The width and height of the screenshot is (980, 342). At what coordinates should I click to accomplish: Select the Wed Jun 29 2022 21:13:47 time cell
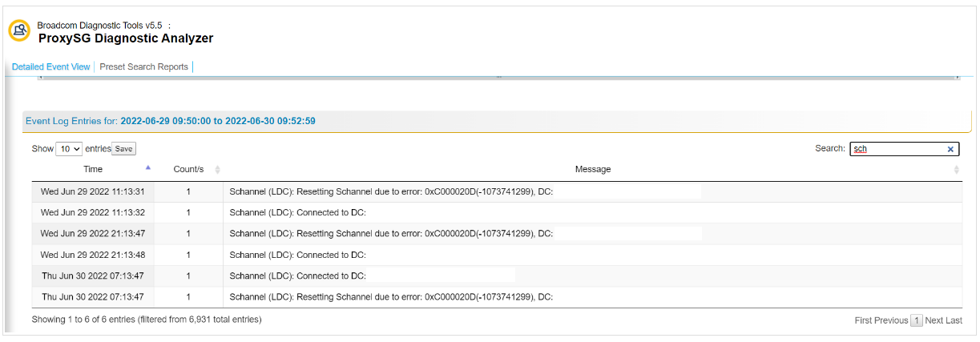[93, 234]
